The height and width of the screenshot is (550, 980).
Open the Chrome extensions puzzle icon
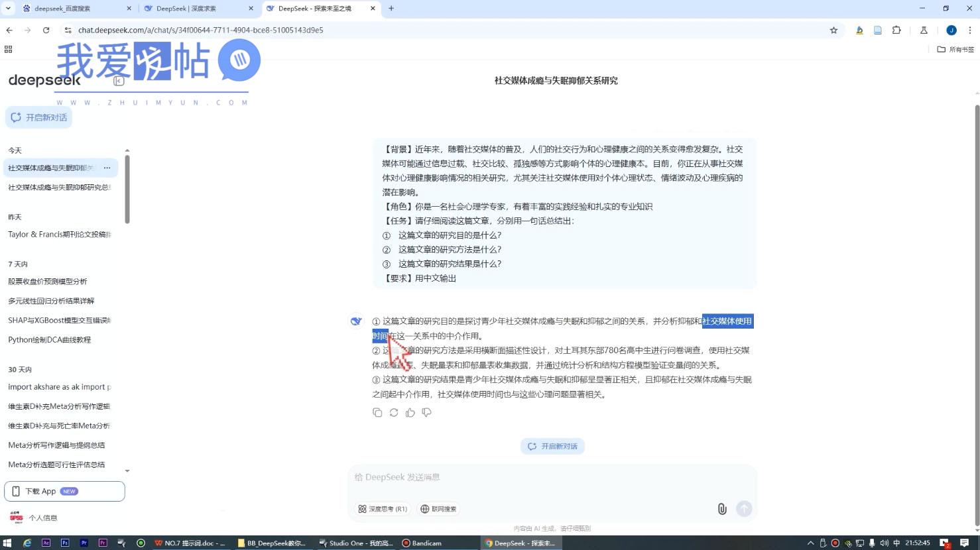[896, 30]
